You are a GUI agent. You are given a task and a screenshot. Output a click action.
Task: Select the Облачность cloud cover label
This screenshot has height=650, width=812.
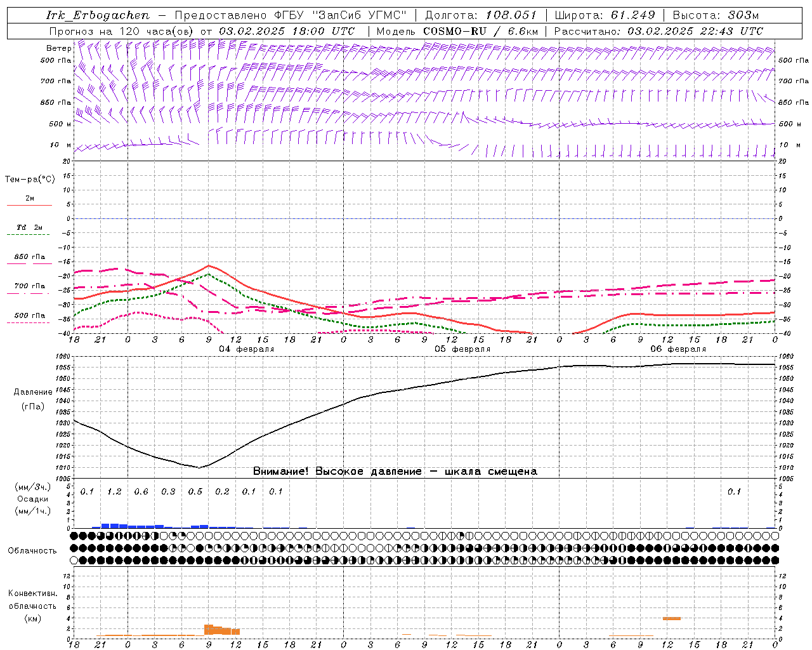click(32, 550)
